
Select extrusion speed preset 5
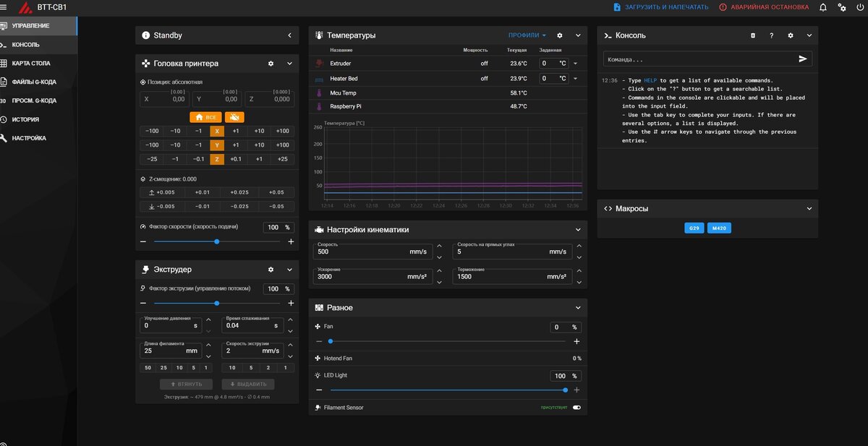[250, 367]
